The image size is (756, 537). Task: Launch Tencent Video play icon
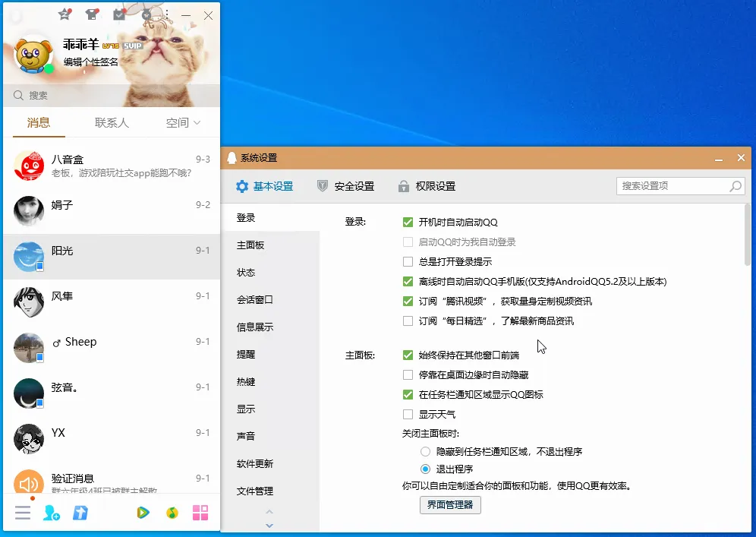[143, 513]
